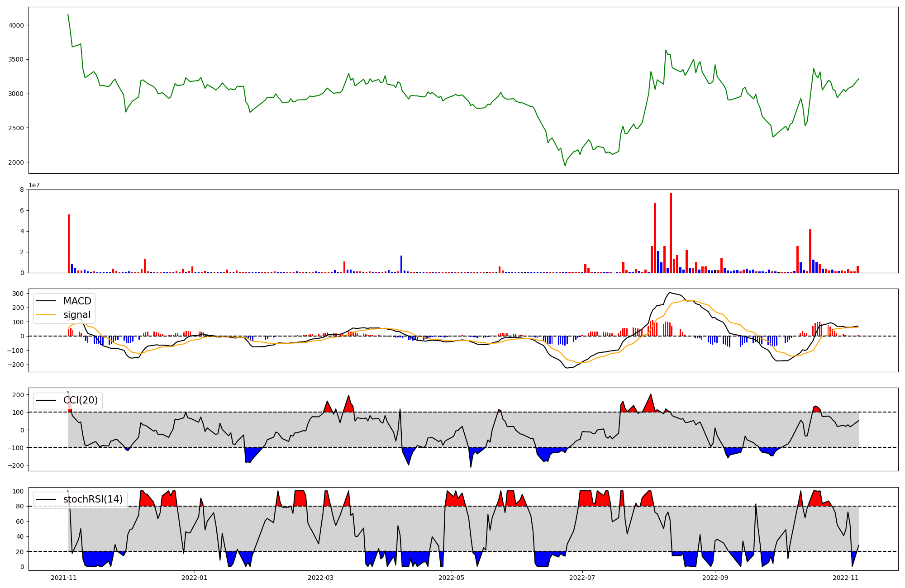Click the 4000 price axis tick label
The width and height of the screenshot is (905, 588).
coord(17,25)
